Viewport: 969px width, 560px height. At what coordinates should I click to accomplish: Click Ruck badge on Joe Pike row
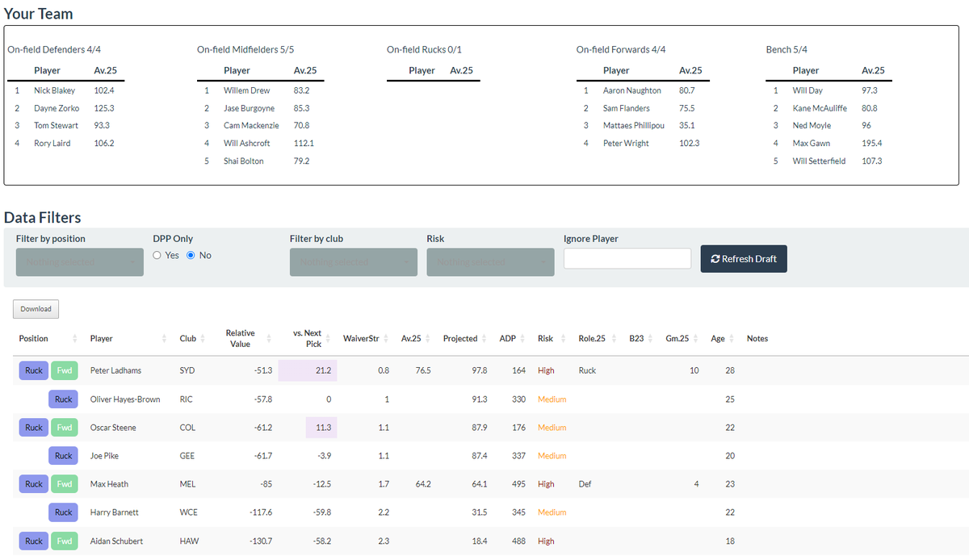pyautogui.click(x=64, y=455)
